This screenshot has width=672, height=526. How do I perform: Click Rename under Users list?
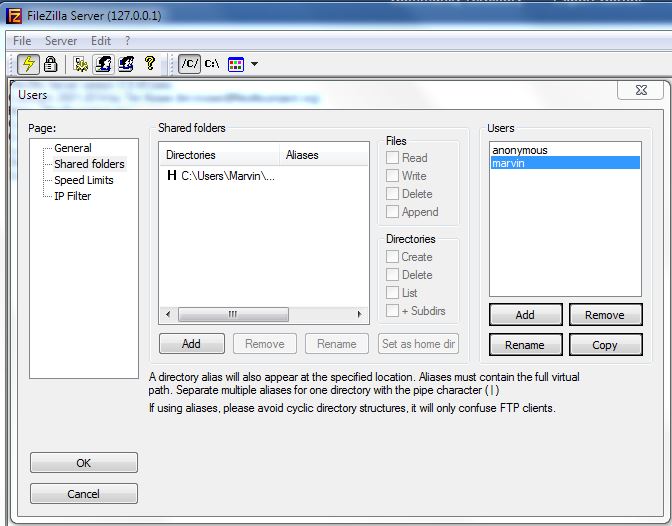click(x=525, y=345)
